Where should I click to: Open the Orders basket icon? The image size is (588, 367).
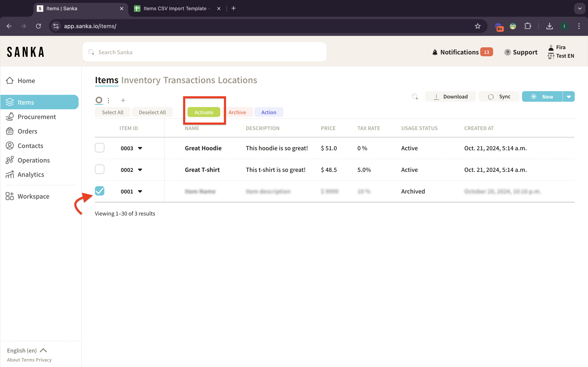tap(10, 131)
